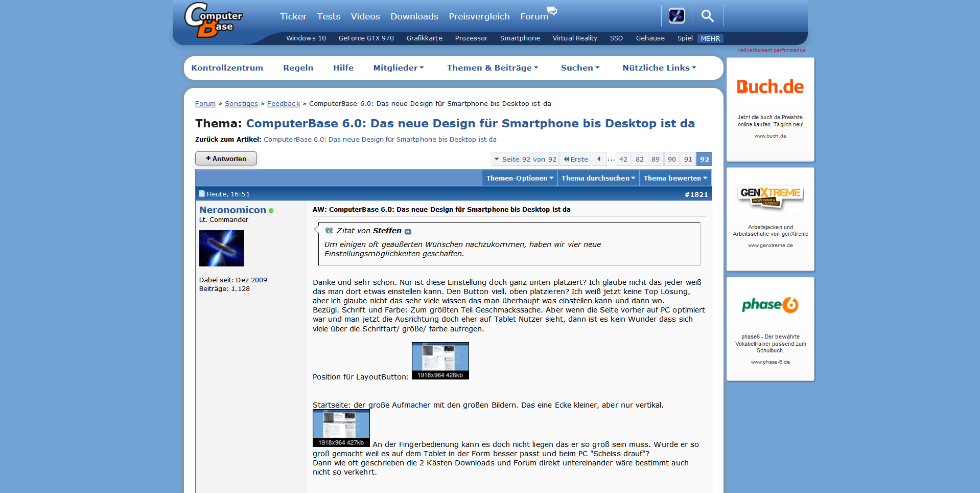Open the Thema durchsuchen dropdown

click(598, 178)
